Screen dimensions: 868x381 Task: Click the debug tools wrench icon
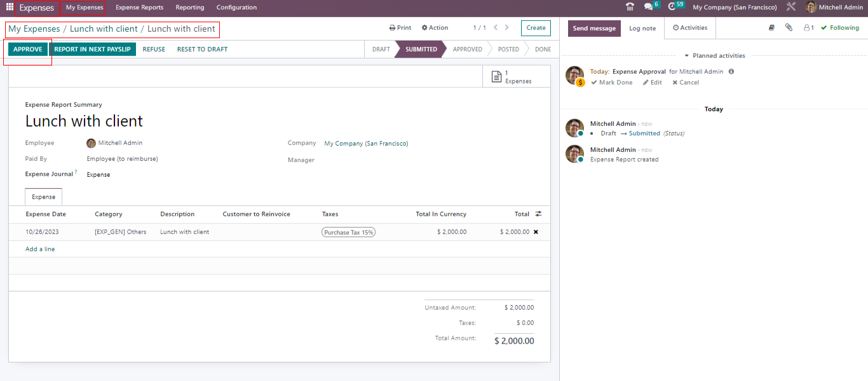[791, 7]
